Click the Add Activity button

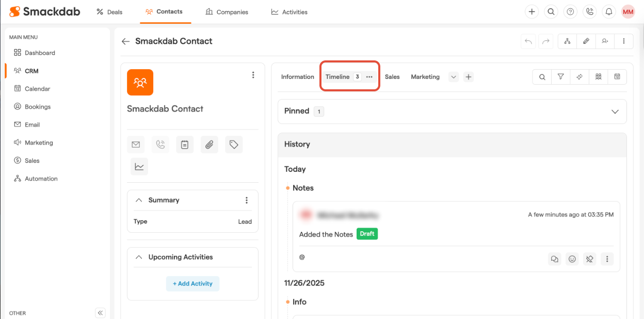(192, 283)
